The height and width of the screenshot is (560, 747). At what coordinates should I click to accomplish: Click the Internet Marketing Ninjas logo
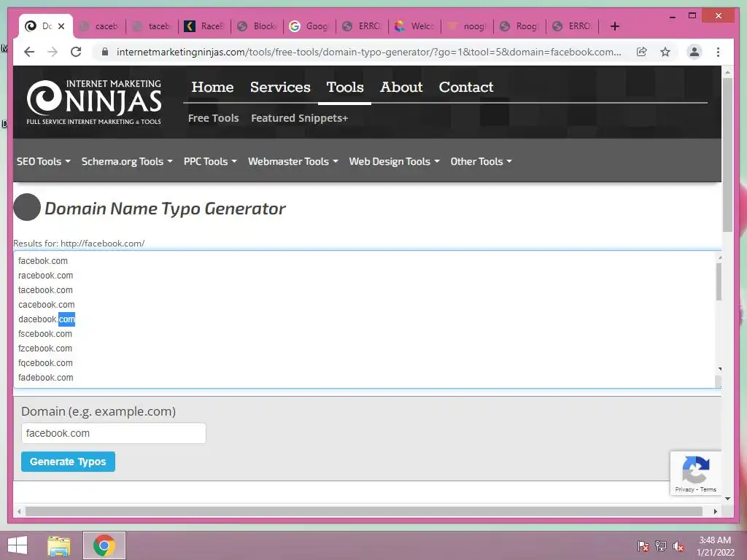[x=94, y=102]
